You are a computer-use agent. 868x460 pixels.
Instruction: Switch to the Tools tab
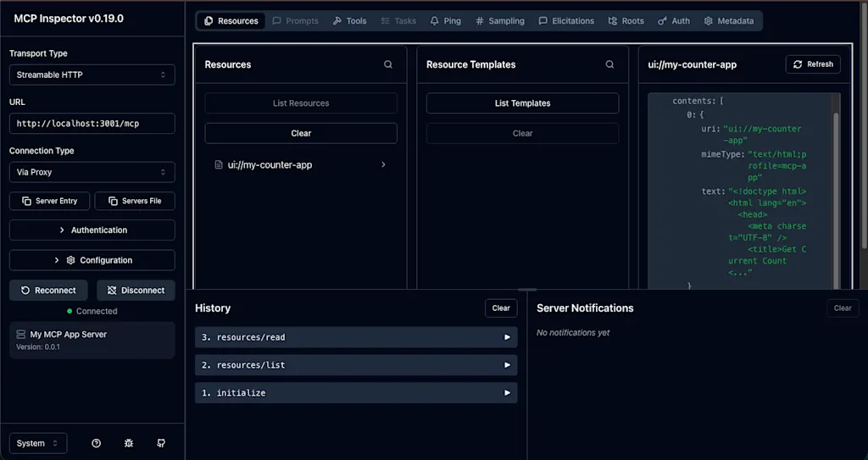[x=349, y=21]
